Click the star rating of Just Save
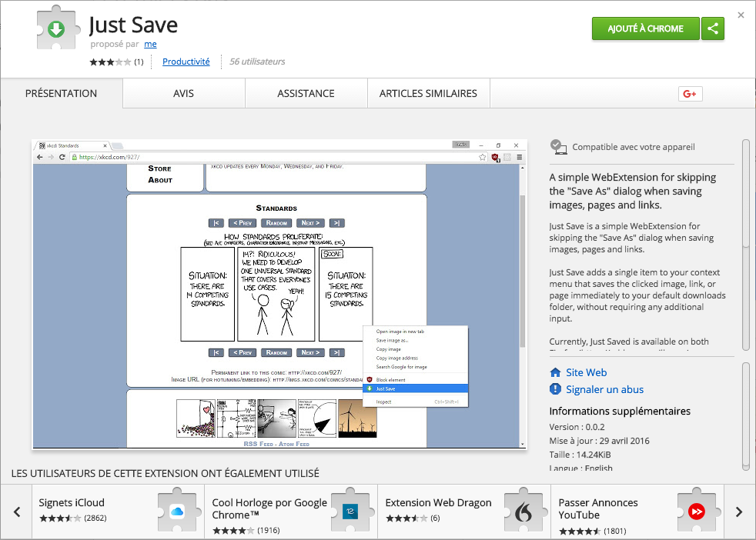 pyautogui.click(x=110, y=62)
